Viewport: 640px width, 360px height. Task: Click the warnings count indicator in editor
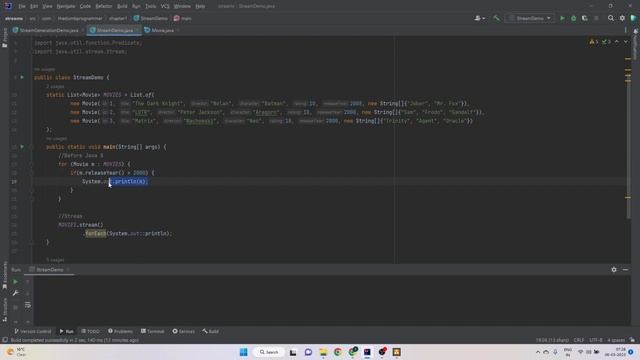coord(593,42)
